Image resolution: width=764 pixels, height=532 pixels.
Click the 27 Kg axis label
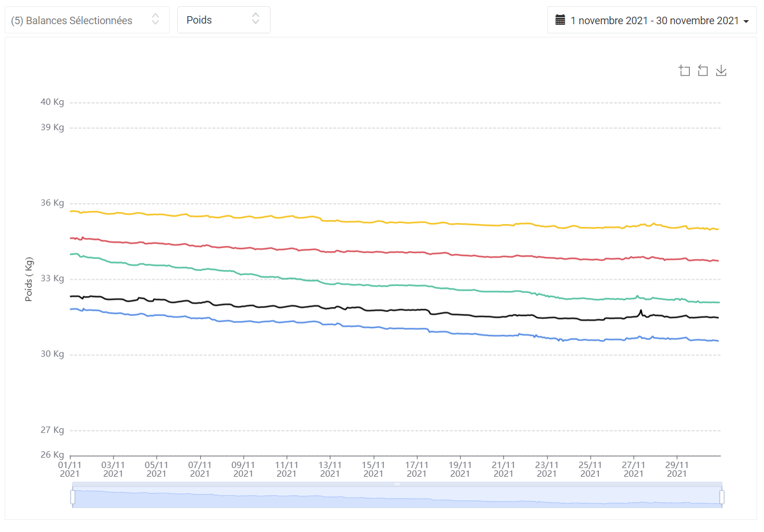coord(52,430)
